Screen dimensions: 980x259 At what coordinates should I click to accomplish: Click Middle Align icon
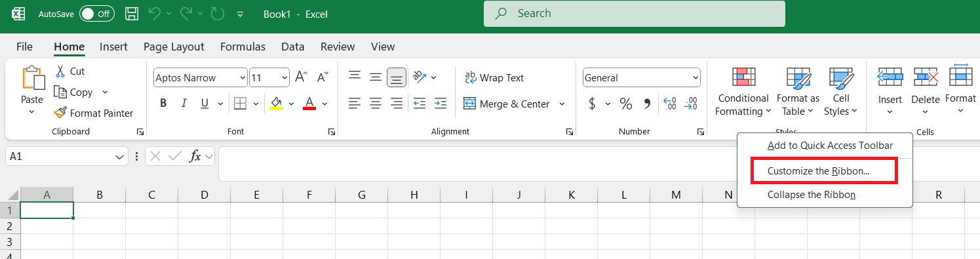click(x=376, y=77)
